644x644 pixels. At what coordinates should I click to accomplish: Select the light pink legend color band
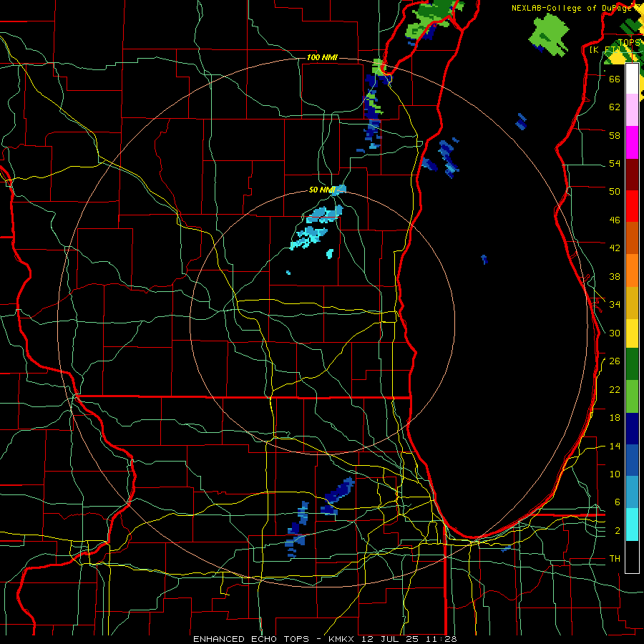(632, 110)
